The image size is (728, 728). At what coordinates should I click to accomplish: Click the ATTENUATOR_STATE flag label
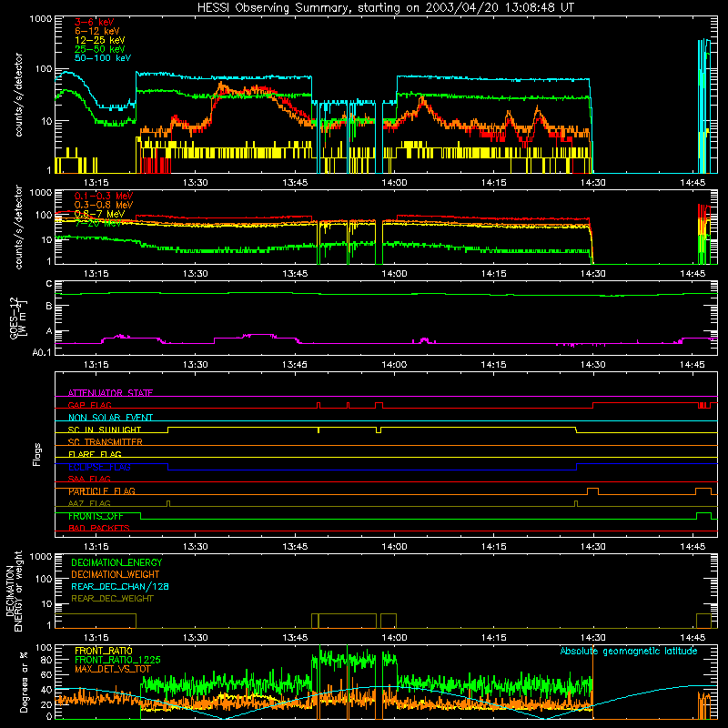coord(110,393)
